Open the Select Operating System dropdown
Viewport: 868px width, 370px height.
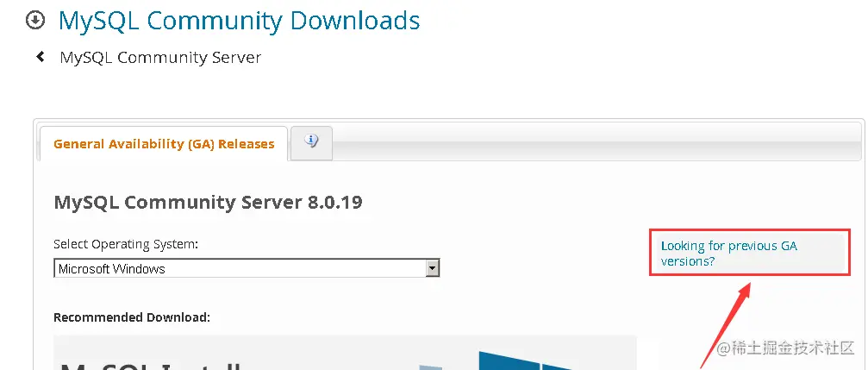point(247,268)
